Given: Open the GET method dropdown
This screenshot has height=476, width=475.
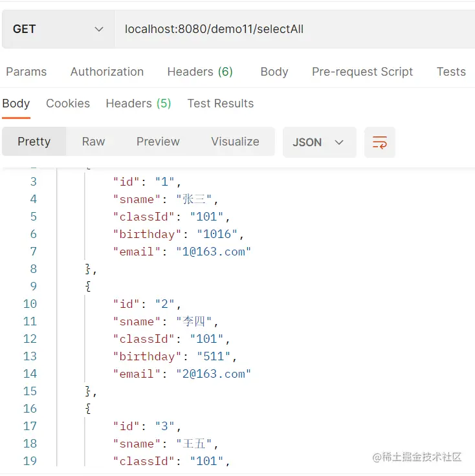Looking at the screenshot, I should 58,29.
